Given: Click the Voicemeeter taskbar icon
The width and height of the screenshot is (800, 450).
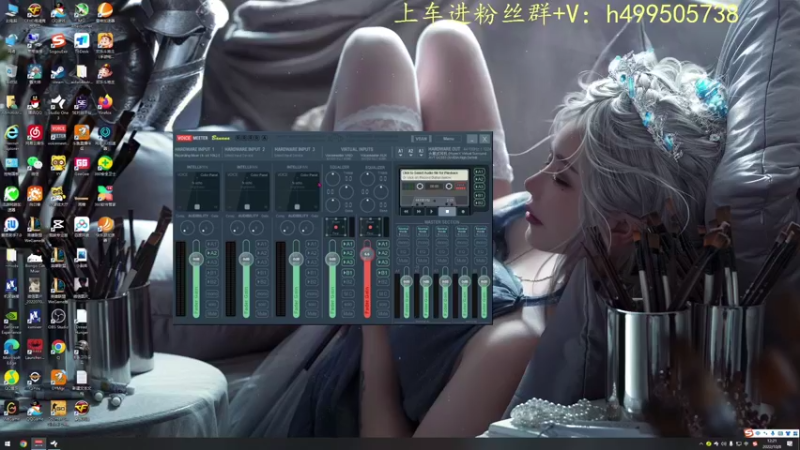Looking at the screenshot, I should tap(39, 443).
